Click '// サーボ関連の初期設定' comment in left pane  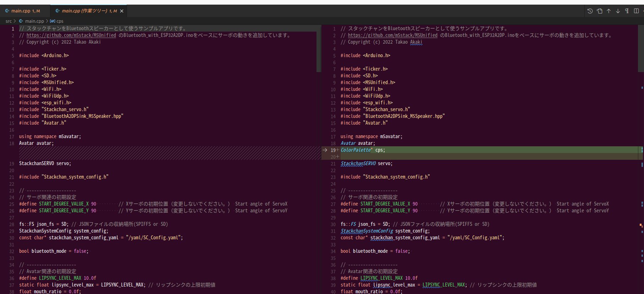click(48, 197)
